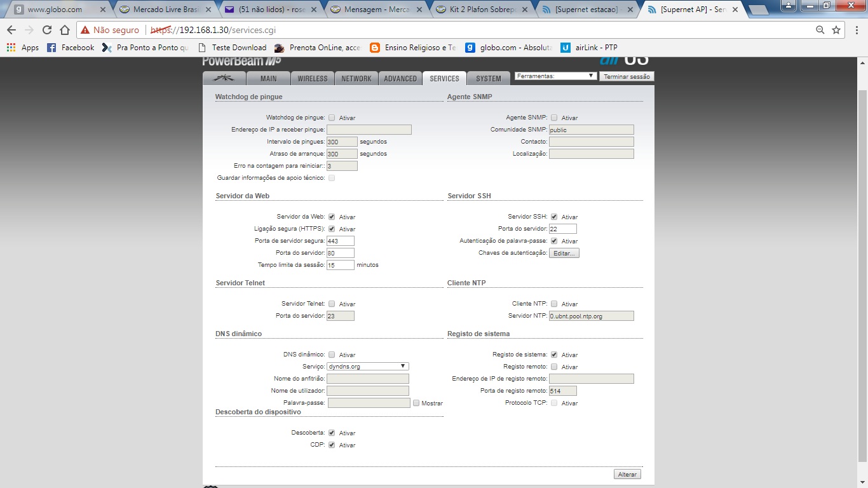Switch to the ADVANCED tab
868x488 pixels.
pyautogui.click(x=400, y=78)
